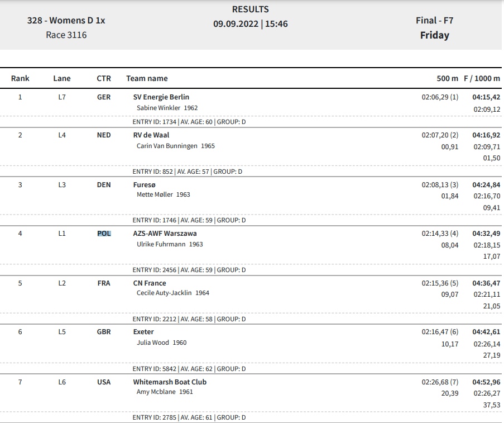Click the final time 04:15,42
The height and width of the screenshot is (423, 504).
point(486,97)
